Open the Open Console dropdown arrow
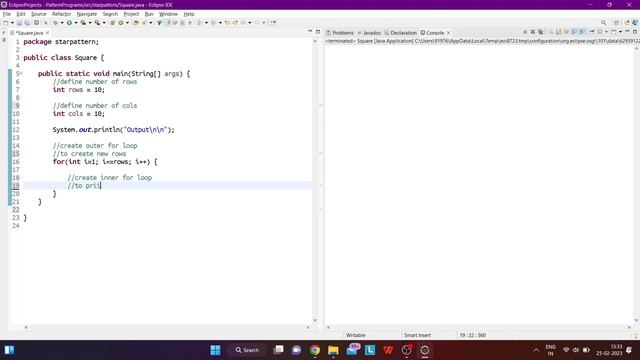This screenshot has height=360, width=640. (x=620, y=32)
